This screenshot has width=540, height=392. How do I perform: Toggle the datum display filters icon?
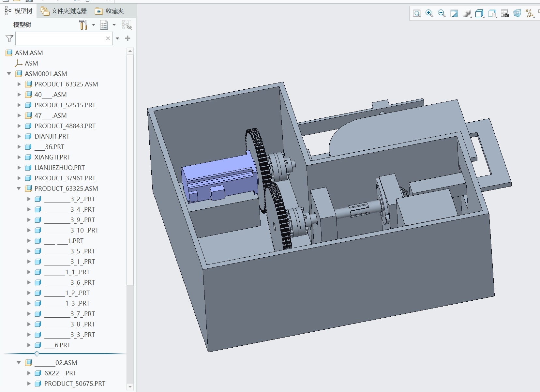[530, 13]
